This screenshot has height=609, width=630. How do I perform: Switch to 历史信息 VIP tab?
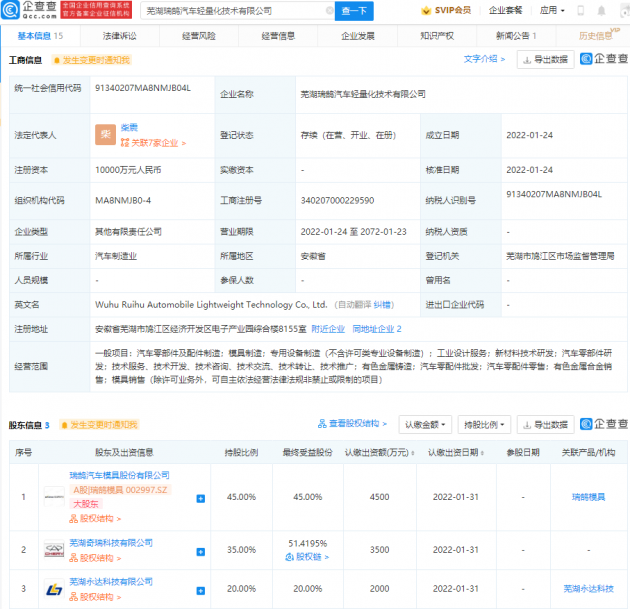(x=595, y=36)
